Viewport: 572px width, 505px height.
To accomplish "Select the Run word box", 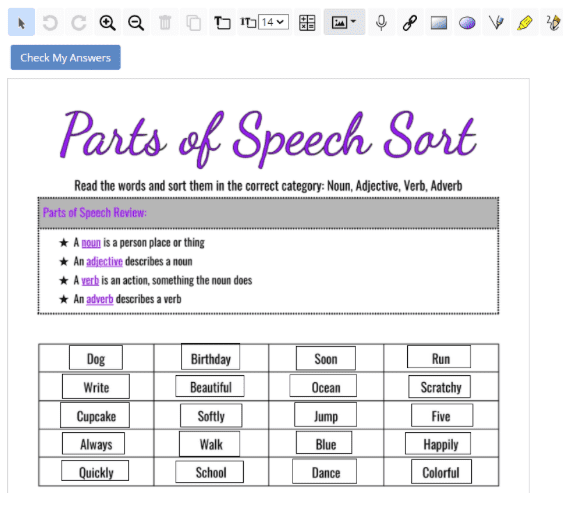I will click(x=439, y=357).
